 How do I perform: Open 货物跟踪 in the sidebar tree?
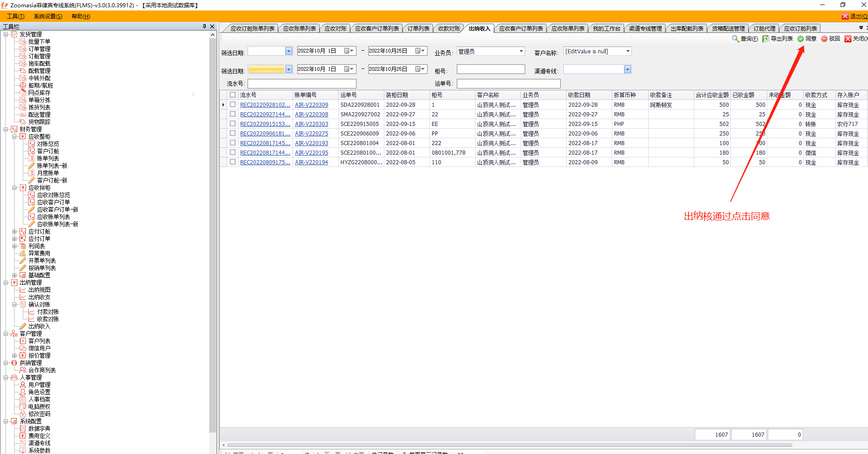(39, 122)
